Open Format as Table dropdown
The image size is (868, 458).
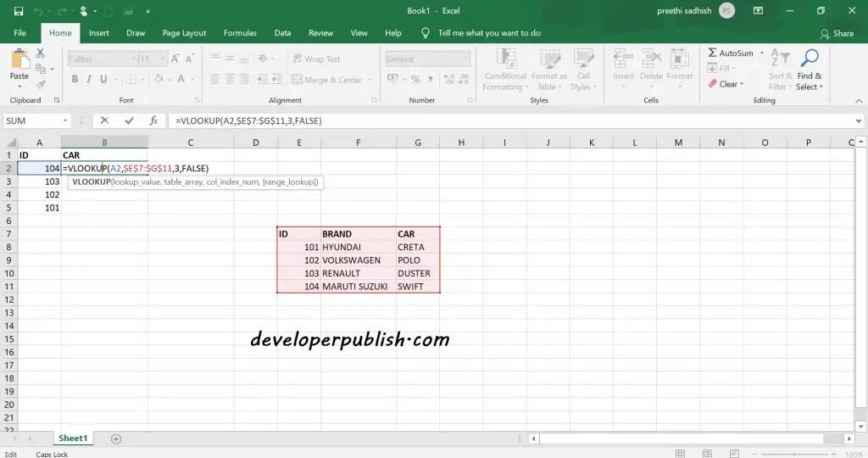549,70
